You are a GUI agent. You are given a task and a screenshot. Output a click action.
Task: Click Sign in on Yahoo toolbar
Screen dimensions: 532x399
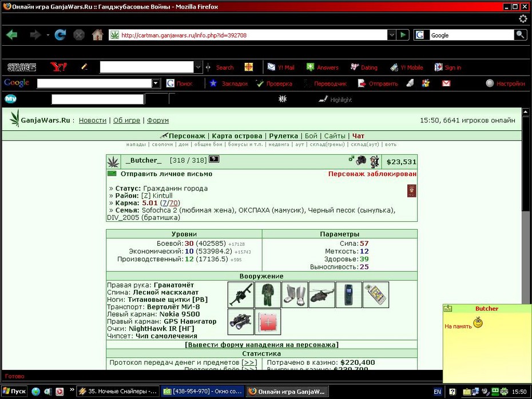coord(448,67)
